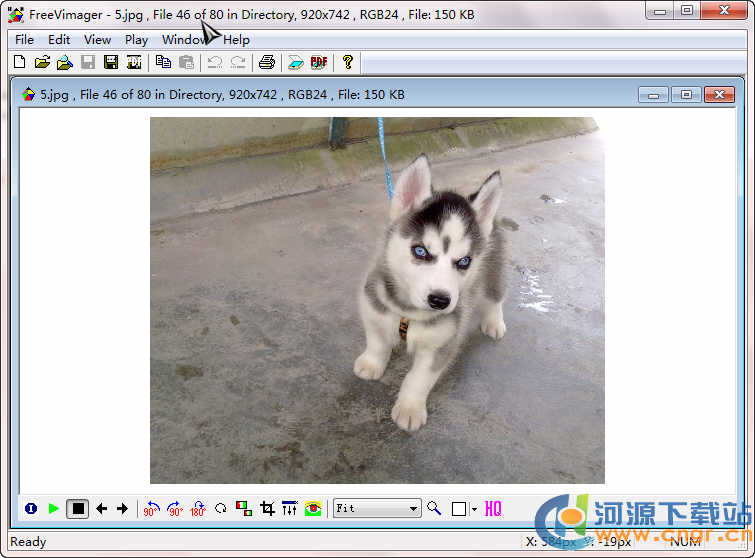This screenshot has width=755, height=558.
Task: Open the Play menu
Action: point(136,39)
